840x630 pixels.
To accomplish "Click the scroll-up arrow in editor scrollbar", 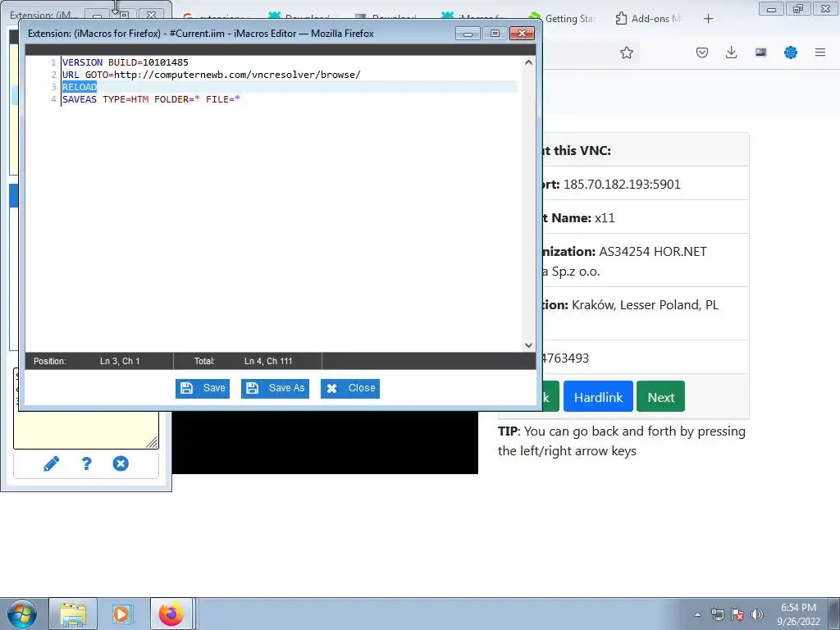I will point(528,62).
